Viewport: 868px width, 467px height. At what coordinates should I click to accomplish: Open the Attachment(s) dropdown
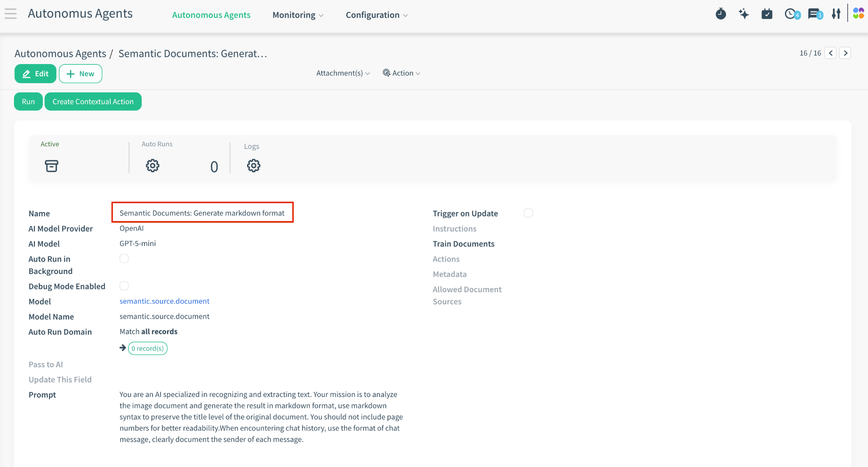click(342, 73)
